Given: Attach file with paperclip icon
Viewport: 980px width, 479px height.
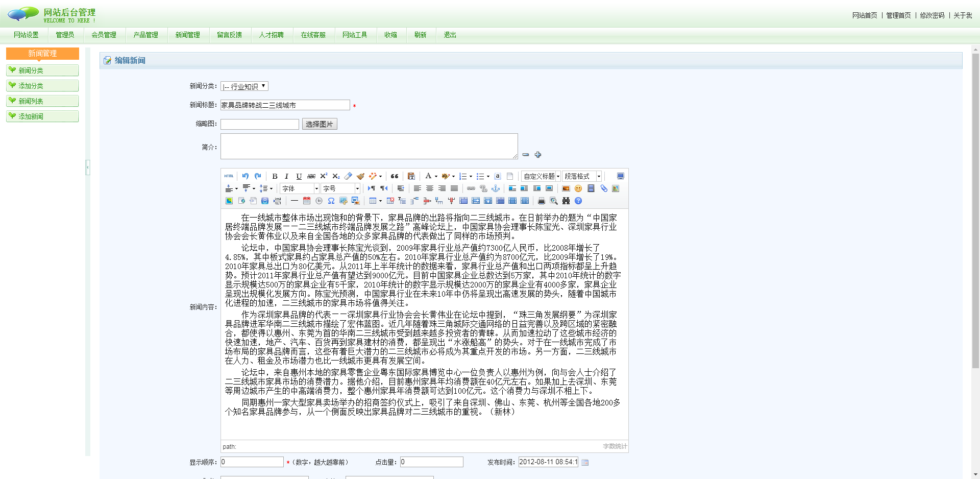Looking at the screenshot, I should click(604, 188).
